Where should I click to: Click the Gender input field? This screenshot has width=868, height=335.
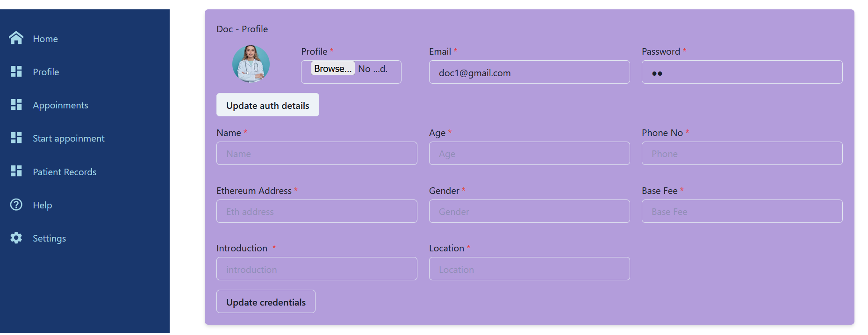530,211
